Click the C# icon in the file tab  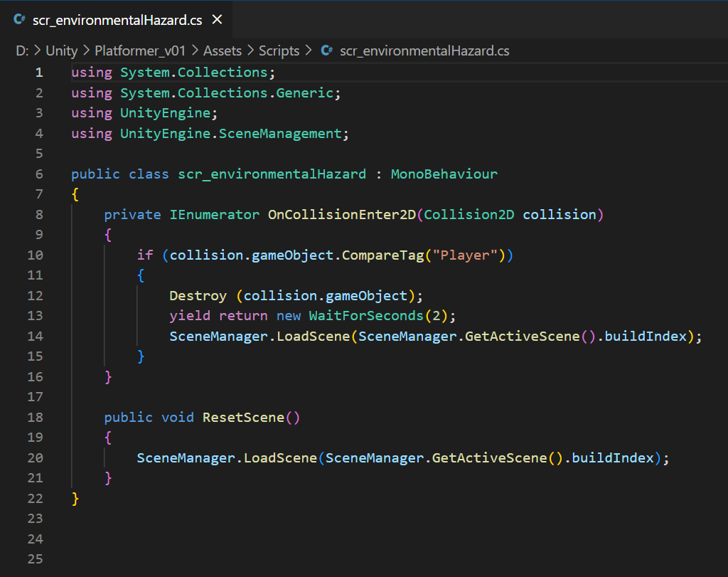click(x=20, y=20)
